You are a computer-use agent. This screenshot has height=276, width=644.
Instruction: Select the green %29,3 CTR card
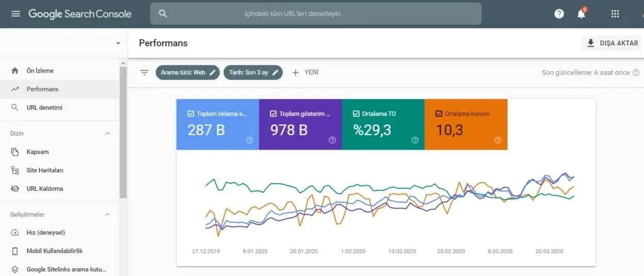(x=383, y=124)
